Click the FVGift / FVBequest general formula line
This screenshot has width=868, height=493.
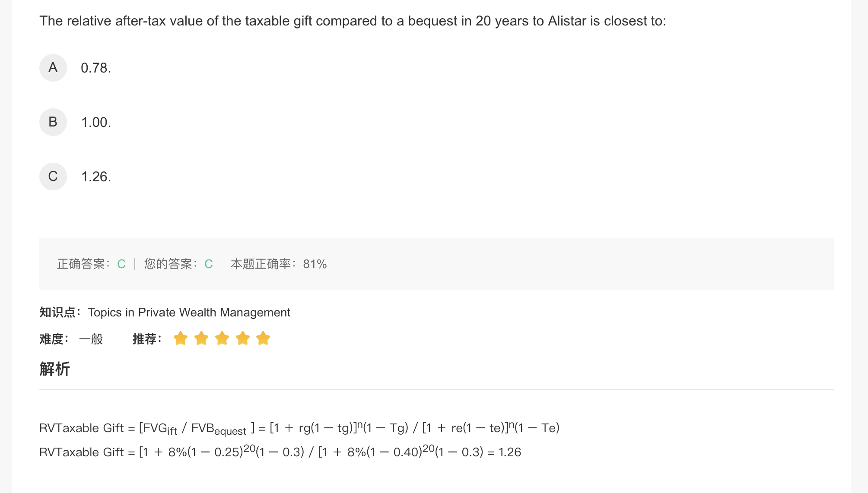299,428
